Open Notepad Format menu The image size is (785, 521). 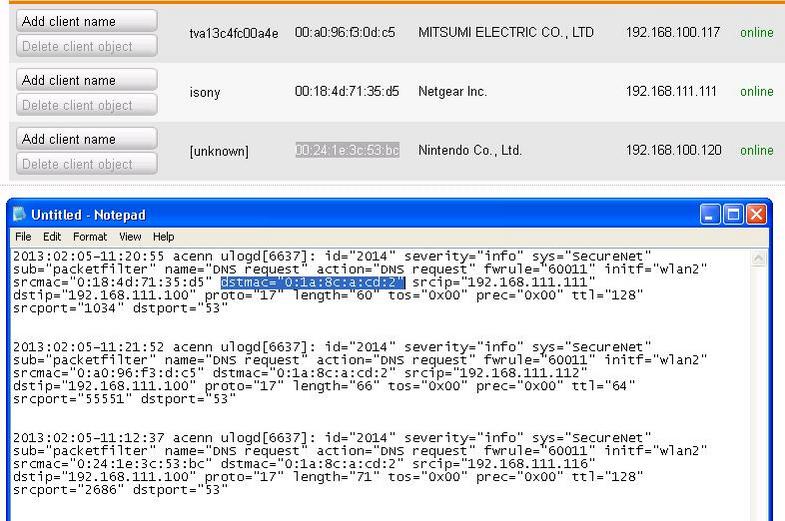point(90,237)
